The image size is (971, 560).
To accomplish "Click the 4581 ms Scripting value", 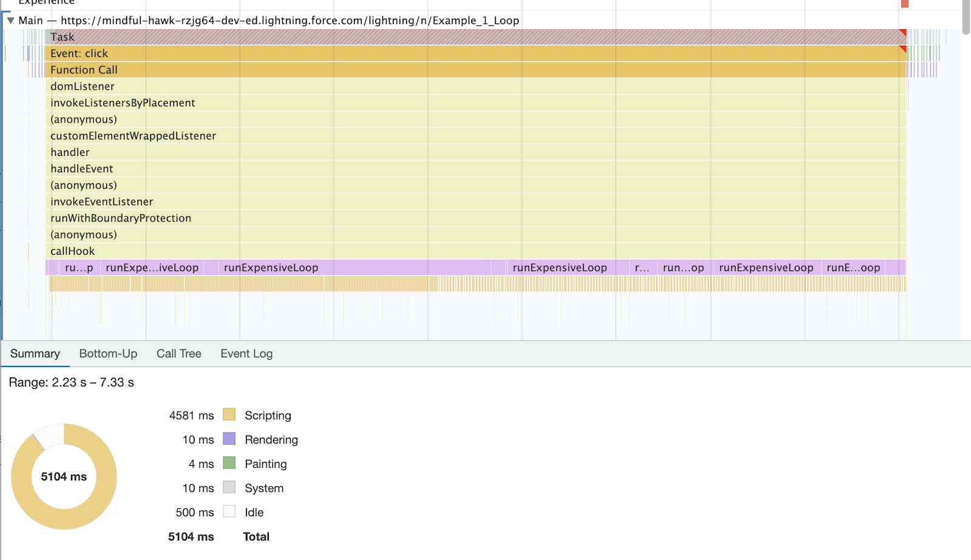I will coord(192,416).
